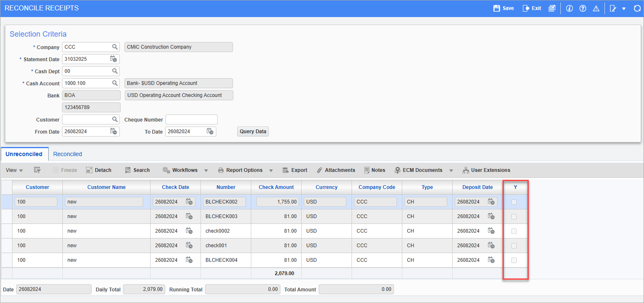The width and height of the screenshot is (644, 303).
Task: Click the warning triangle icon
Action: pyautogui.click(x=596, y=8)
